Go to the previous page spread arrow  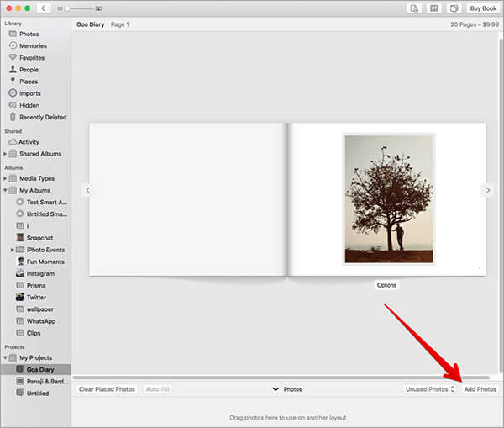pos(87,191)
